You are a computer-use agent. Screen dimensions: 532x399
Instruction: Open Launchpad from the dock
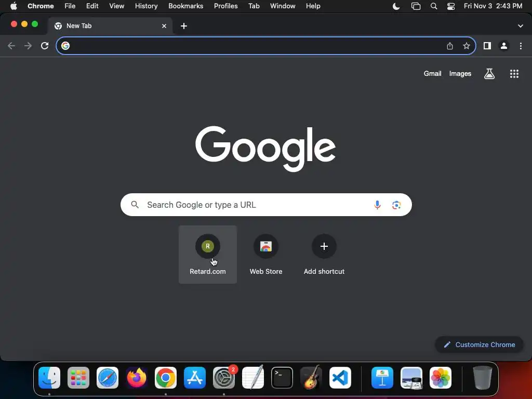point(78,378)
